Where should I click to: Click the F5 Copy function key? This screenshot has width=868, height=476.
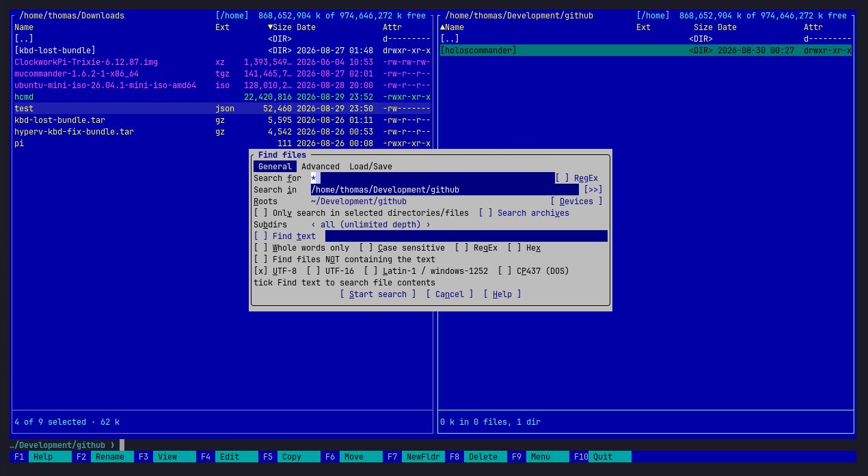[289, 457]
